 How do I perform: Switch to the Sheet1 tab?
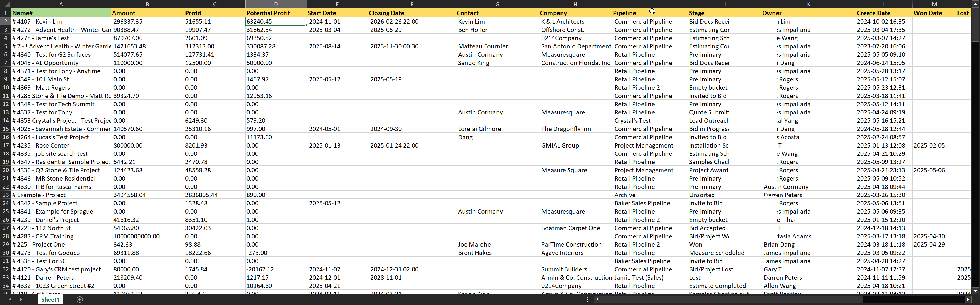[x=50, y=300]
